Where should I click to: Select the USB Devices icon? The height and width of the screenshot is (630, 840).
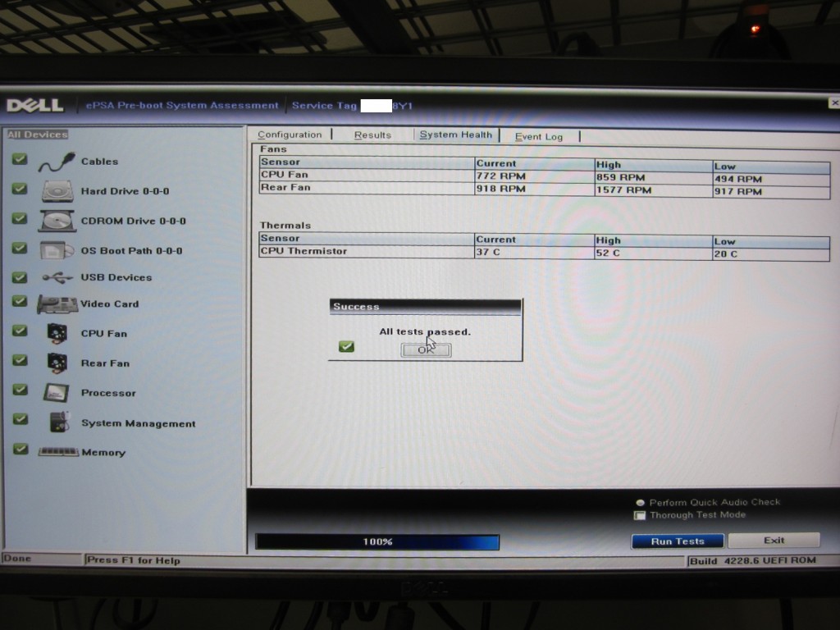tap(57, 277)
